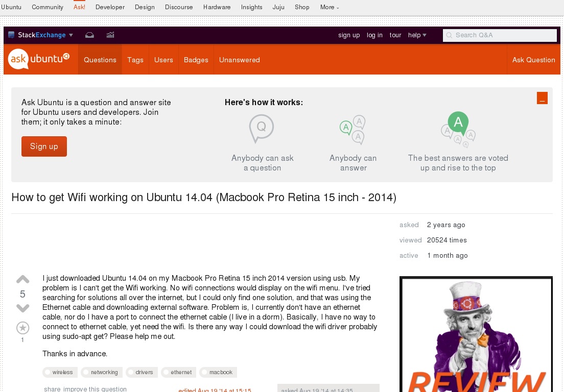Screen dimensions: 564x392
Task: Go to the Tags tab
Action: coord(135,60)
